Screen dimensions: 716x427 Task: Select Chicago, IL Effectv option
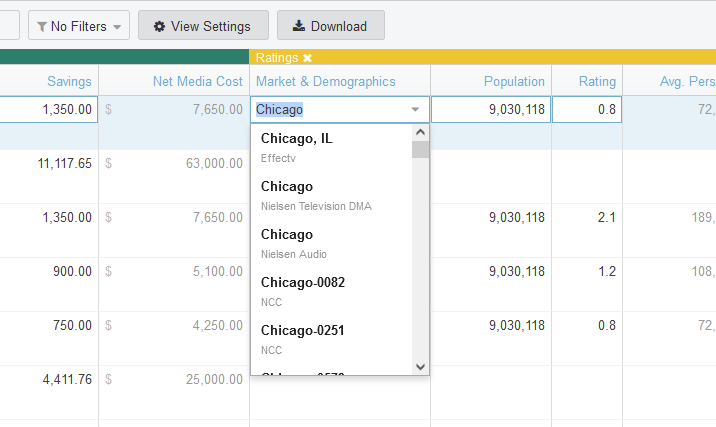330,147
